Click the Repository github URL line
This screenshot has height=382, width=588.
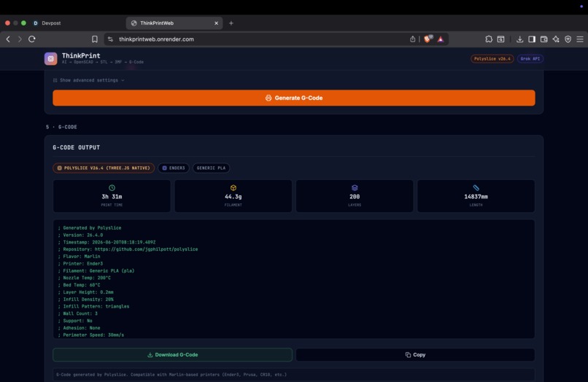128,249
